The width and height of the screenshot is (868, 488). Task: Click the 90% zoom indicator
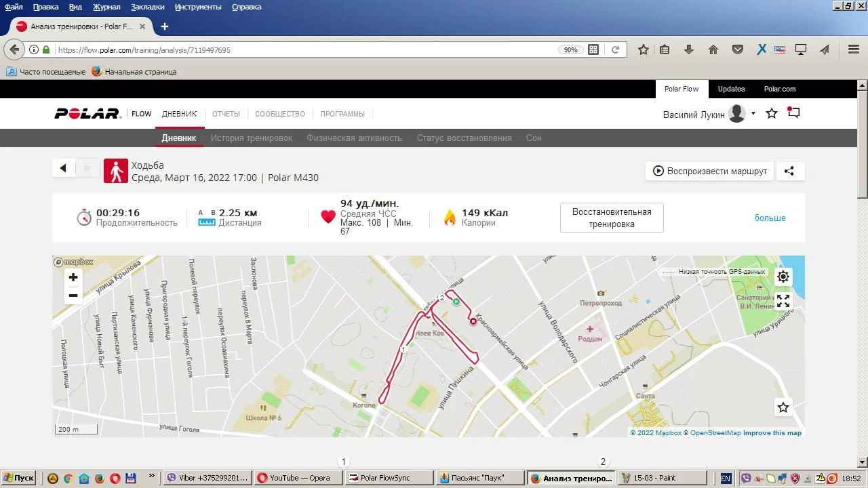[571, 49]
